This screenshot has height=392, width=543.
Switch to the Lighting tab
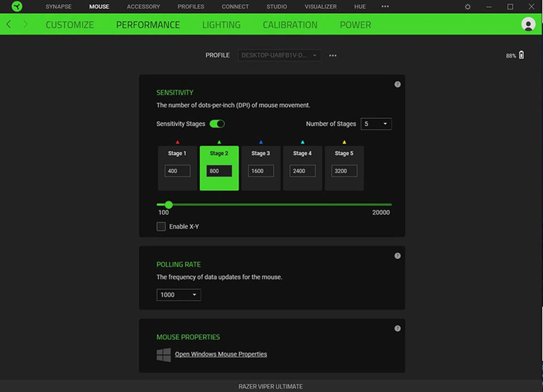221,25
